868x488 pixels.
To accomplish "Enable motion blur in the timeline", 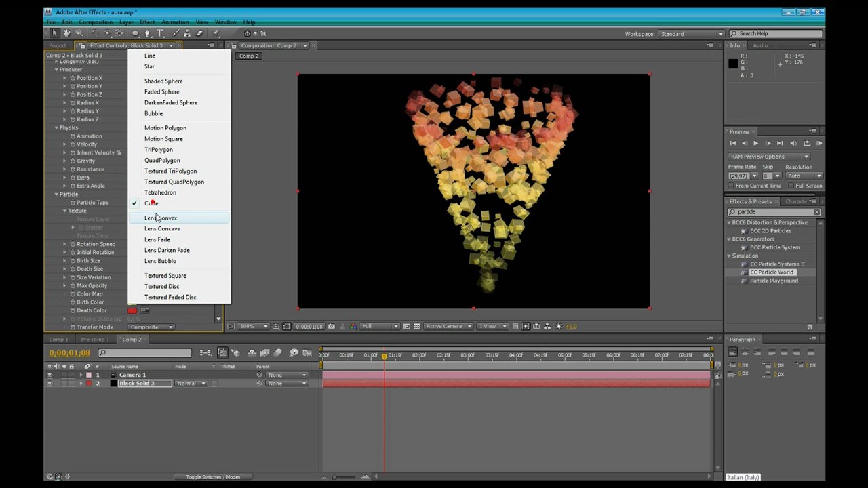I will [x=278, y=352].
